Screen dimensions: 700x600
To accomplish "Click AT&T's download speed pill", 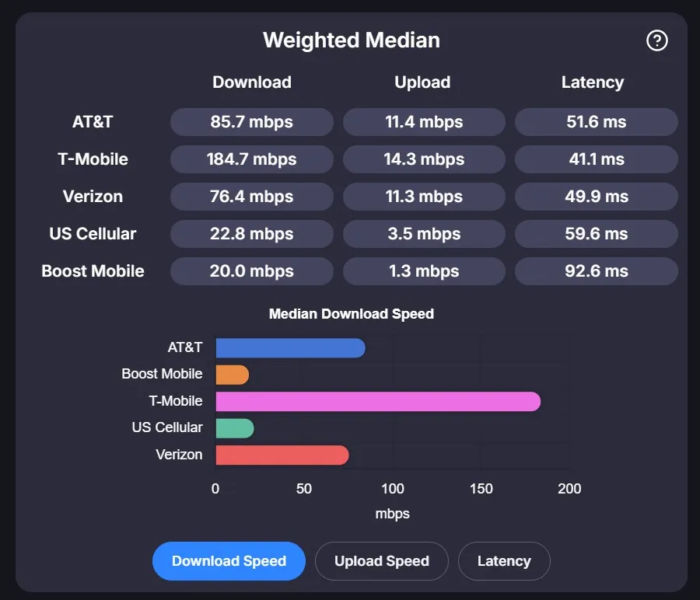I will pos(251,122).
